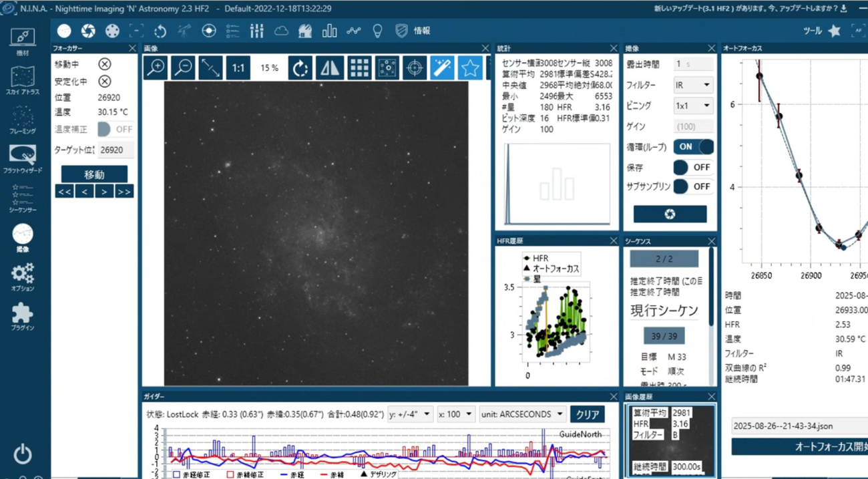Click the telescope icon in top toolbar
The width and height of the screenshot is (868, 479).
(184, 31)
